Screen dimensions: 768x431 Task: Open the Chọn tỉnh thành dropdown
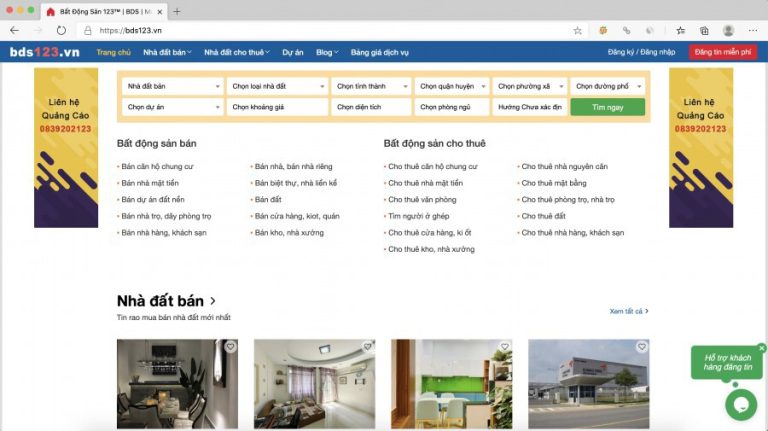(371, 86)
